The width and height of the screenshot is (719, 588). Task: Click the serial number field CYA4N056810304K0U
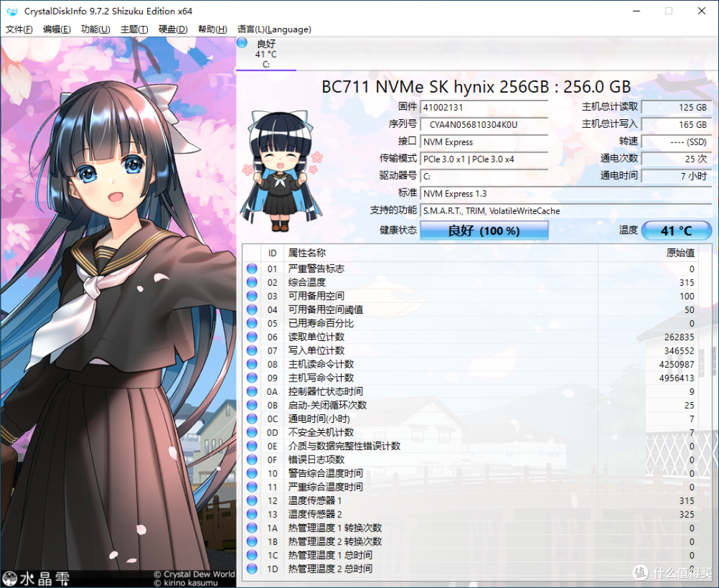click(484, 125)
